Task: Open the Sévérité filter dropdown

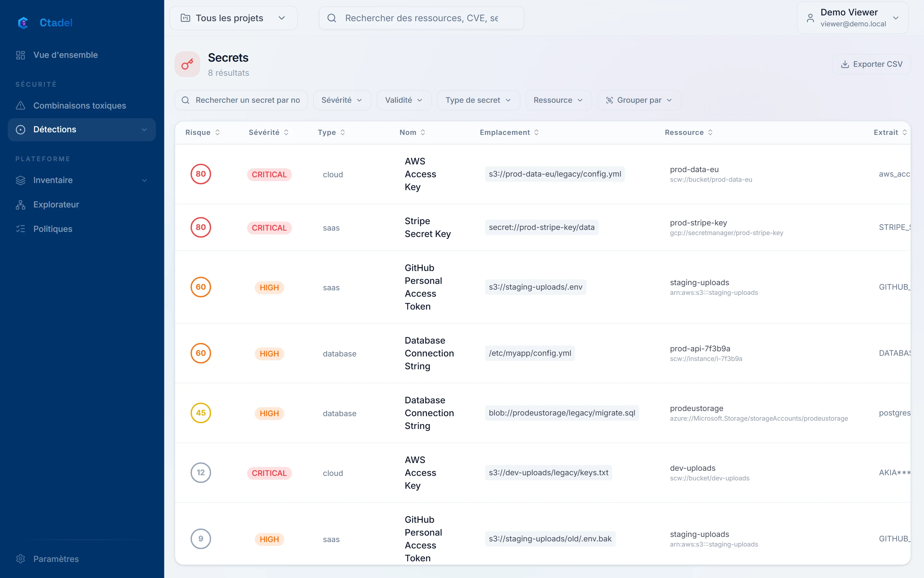Action: point(342,100)
